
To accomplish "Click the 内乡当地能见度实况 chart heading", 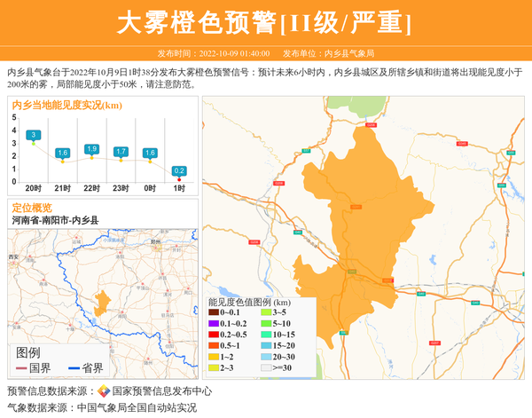I will (66, 105).
